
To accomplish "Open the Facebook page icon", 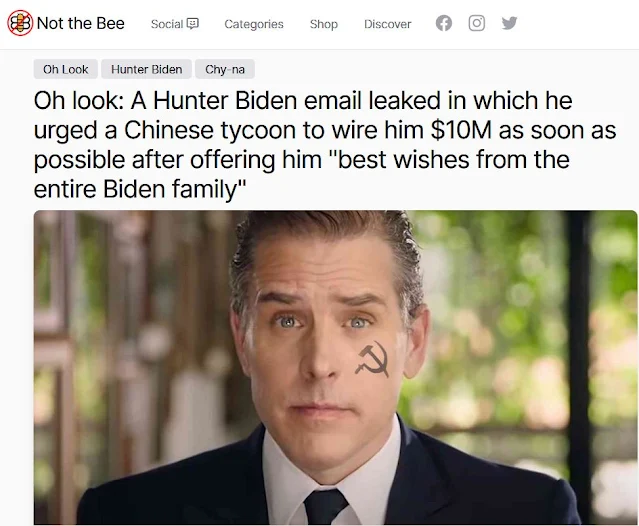I will [x=444, y=23].
